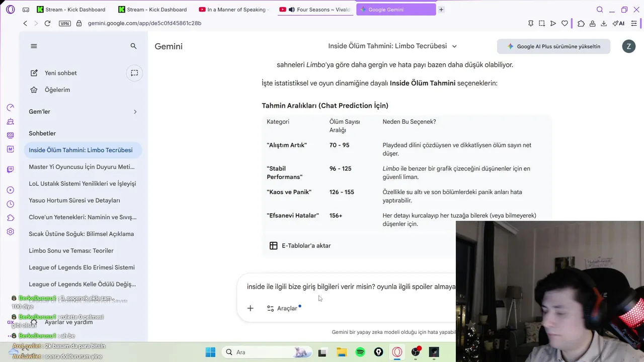
Task: Open League of Legends Elo Erimesi Sistemi chat
Action: click(83, 267)
